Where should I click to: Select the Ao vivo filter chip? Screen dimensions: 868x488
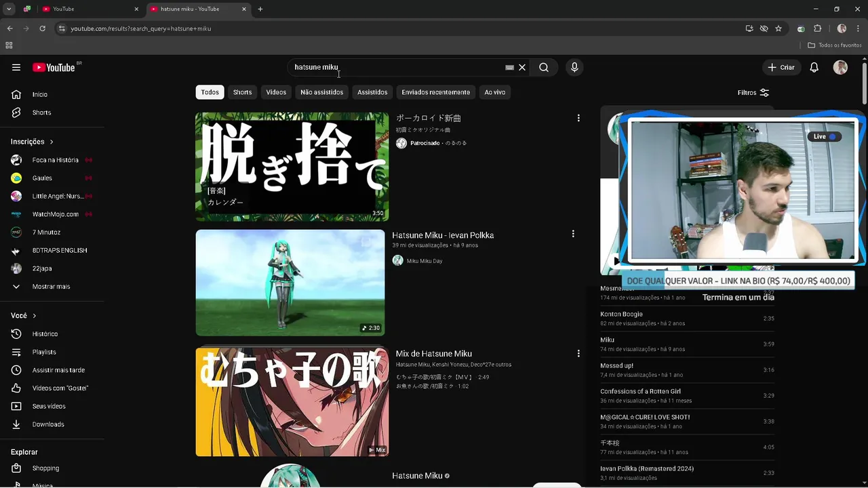pyautogui.click(x=495, y=92)
